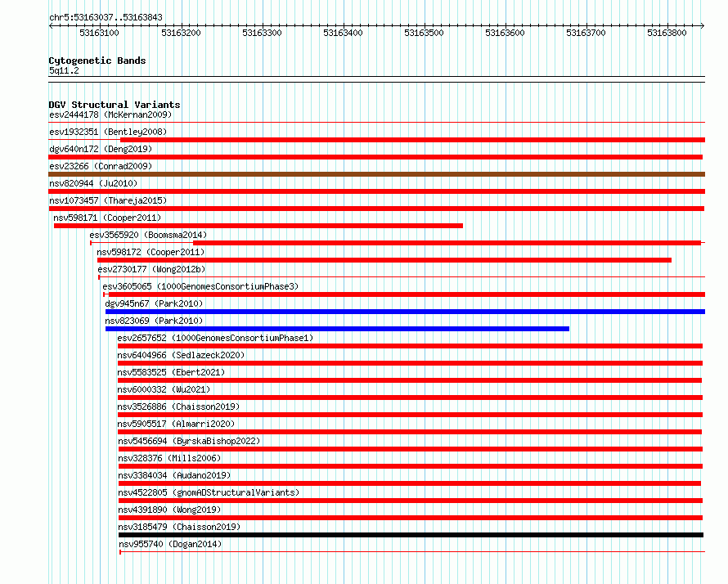
Task: Click the brown bar under esv23266
Action: coord(376,174)
